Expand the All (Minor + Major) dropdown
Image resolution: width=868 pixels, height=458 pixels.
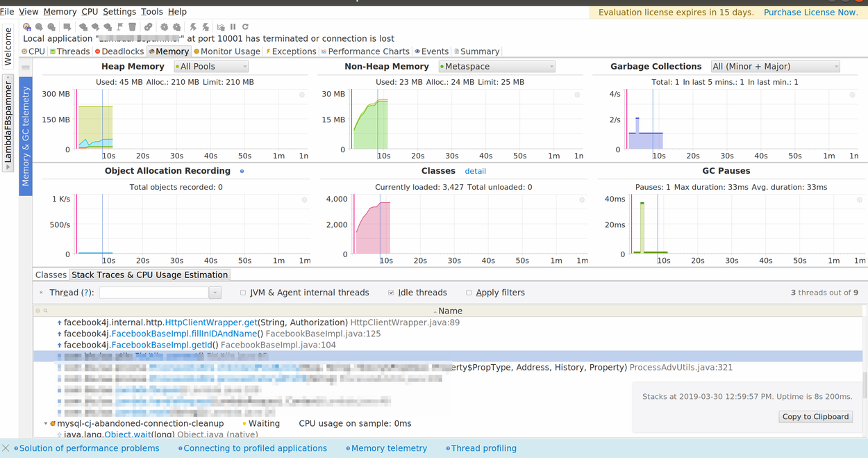click(x=775, y=67)
